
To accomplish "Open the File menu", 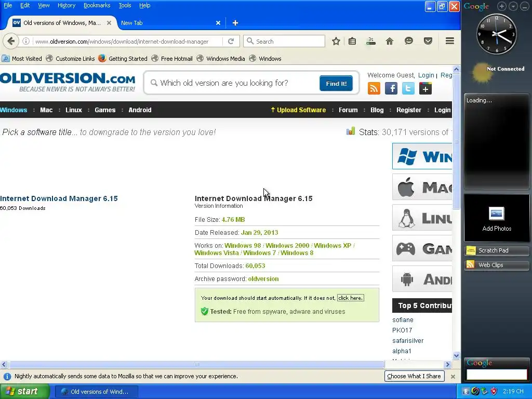I will (x=8, y=5).
